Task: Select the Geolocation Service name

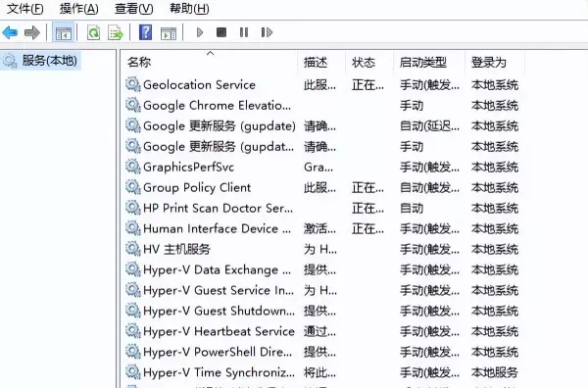Action: pyautogui.click(x=199, y=84)
